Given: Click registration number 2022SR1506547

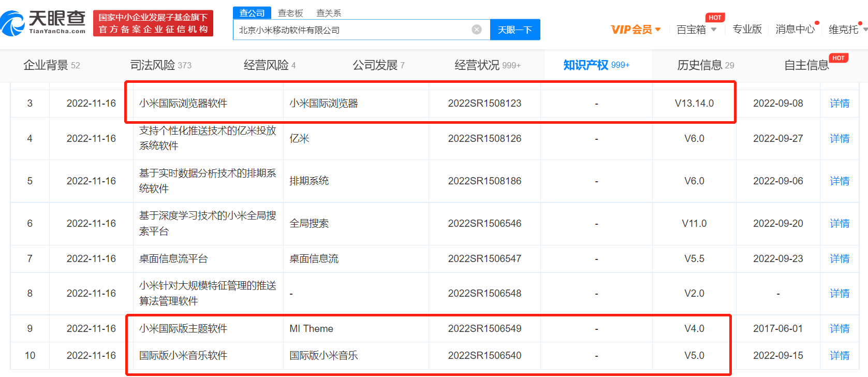Looking at the screenshot, I should (484, 258).
